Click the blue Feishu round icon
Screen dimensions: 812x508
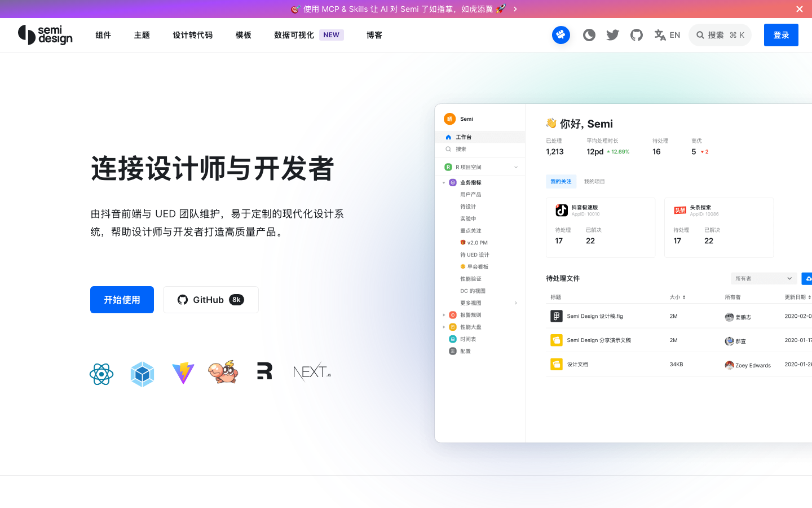click(x=561, y=35)
